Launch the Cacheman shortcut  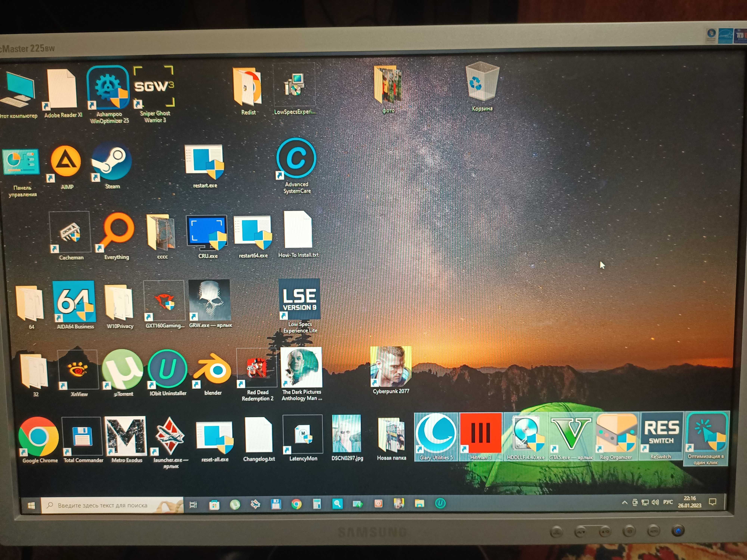click(70, 236)
